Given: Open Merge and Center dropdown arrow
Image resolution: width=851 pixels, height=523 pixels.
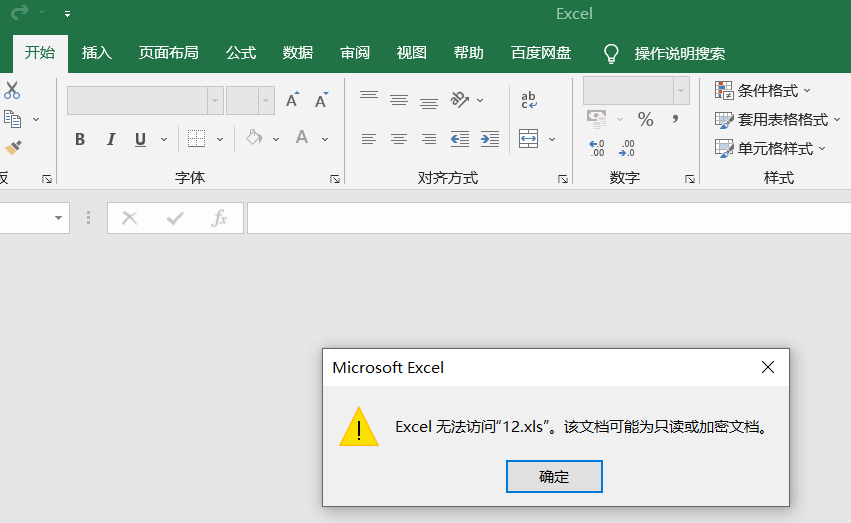Looking at the screenshot, I should pyautogui.click(x=552, y=139).
